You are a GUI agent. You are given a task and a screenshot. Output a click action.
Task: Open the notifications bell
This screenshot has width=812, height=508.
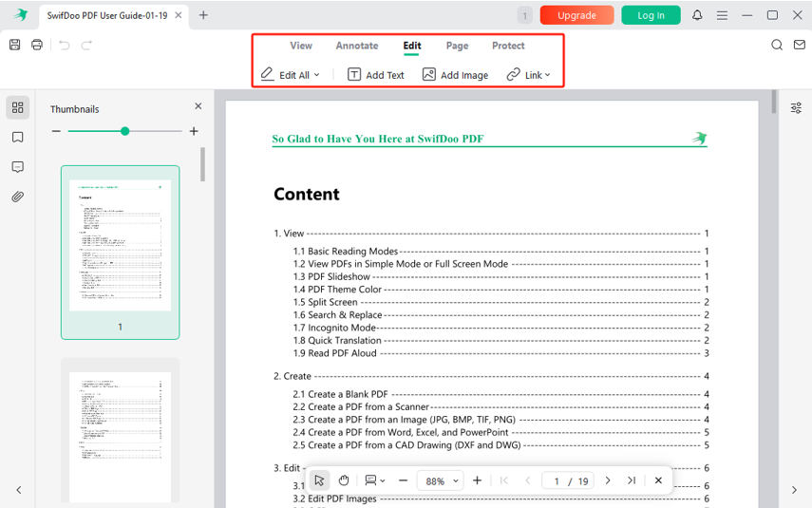click(x=697, y=15)
